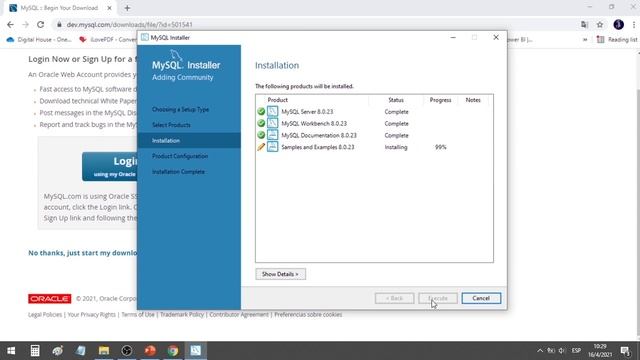Click the Oracle logo in page footer
640x360 pixels.
pyautogui.click(x=50, y=298)
